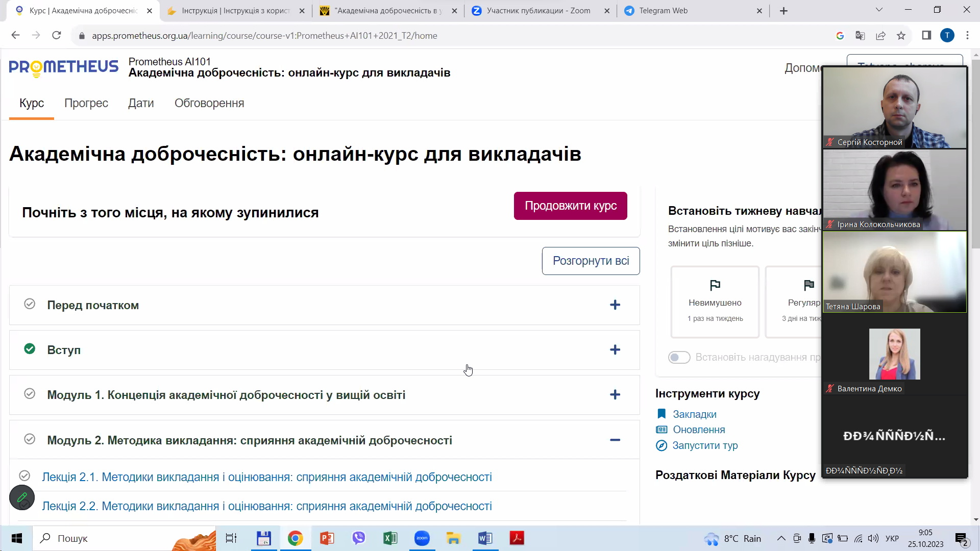Screen dimensions: 980x551
Task: Expand the Перед початком section
Action: [x=615, y=305]
